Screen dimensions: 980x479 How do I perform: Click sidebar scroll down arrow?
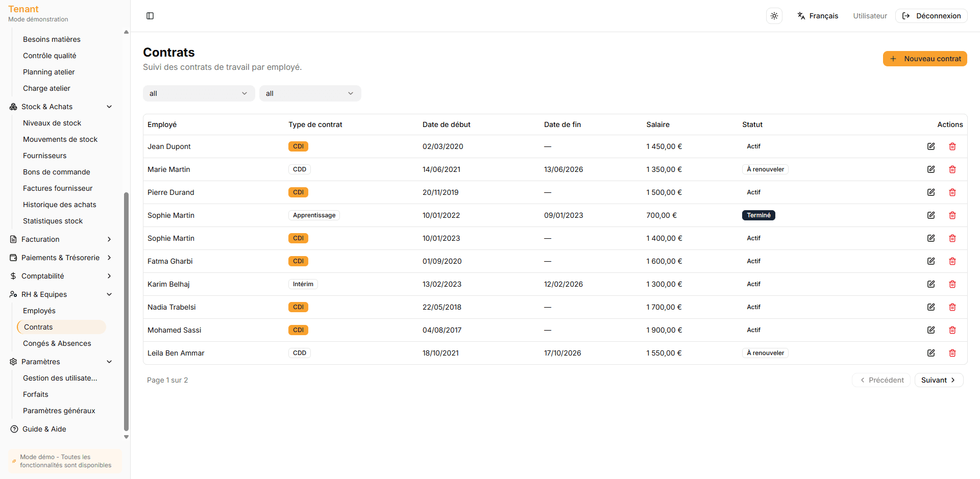[x=126, y=437]
